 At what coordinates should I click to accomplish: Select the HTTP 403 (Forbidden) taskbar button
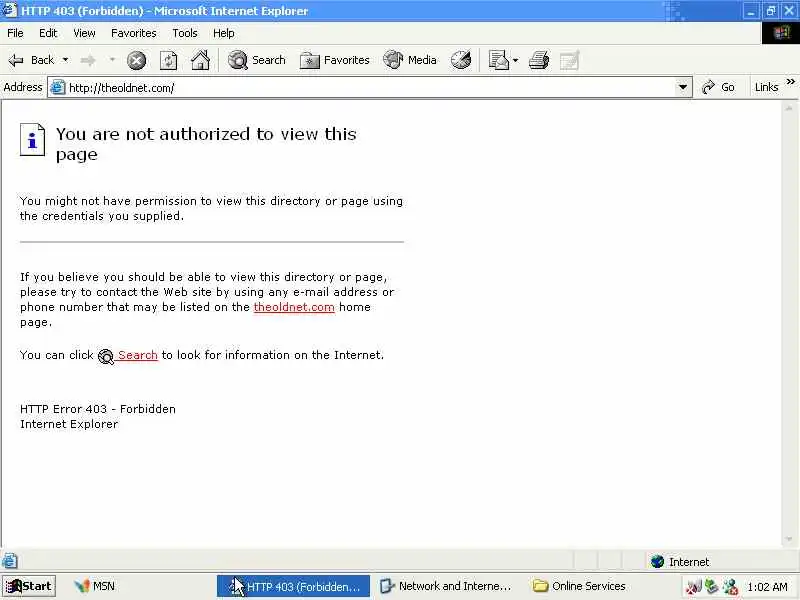pyautogui.click(x=293, y=586)
